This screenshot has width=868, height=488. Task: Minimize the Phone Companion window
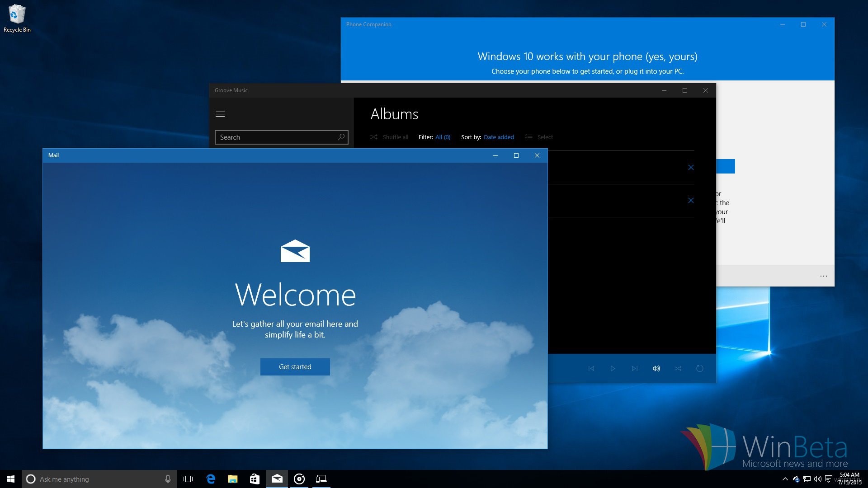coord(783,24)
